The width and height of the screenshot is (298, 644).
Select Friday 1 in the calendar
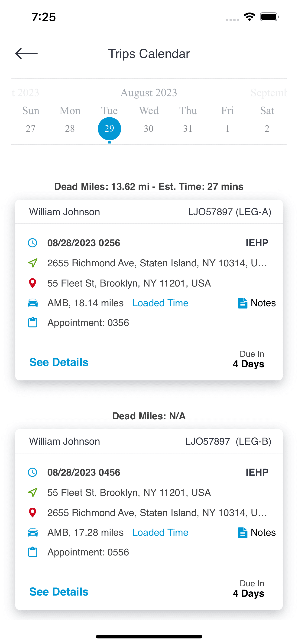pyautogui.click(x=227, y=128)
